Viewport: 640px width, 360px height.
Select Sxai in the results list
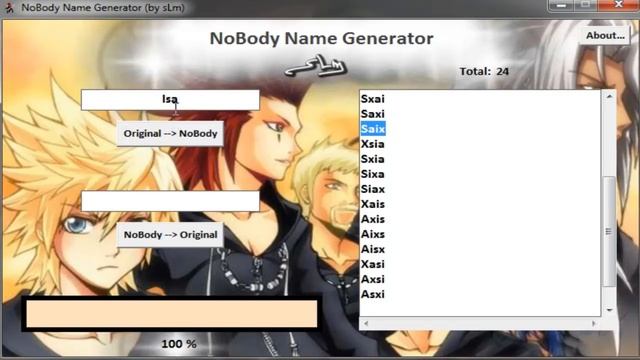pyautogui.click(x=373, y=99)
